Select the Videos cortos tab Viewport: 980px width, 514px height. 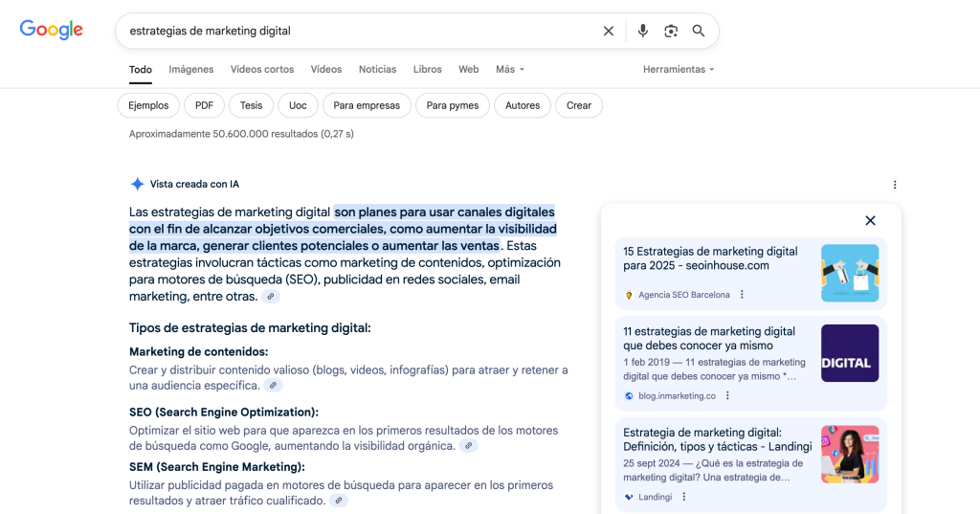point(262,69)
